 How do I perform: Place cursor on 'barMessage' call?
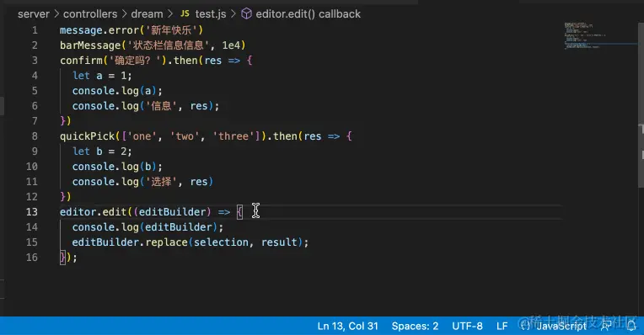90,45
